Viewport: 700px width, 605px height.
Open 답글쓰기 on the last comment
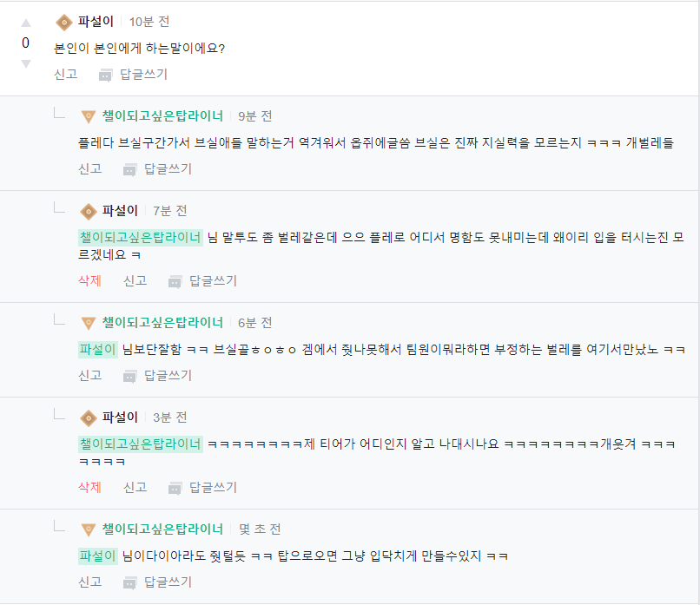168,582
